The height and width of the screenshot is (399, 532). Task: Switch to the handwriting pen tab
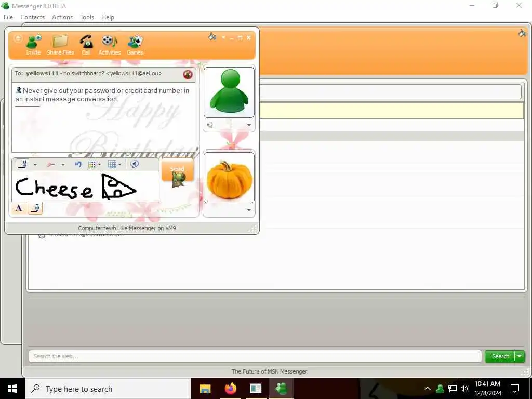point(35,208)
